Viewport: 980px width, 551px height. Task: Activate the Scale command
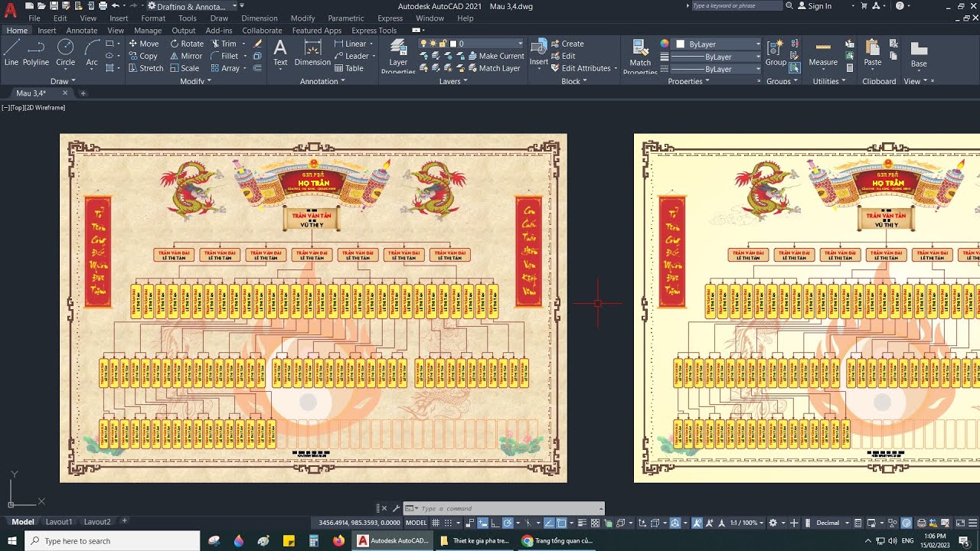tap(185, 68)
